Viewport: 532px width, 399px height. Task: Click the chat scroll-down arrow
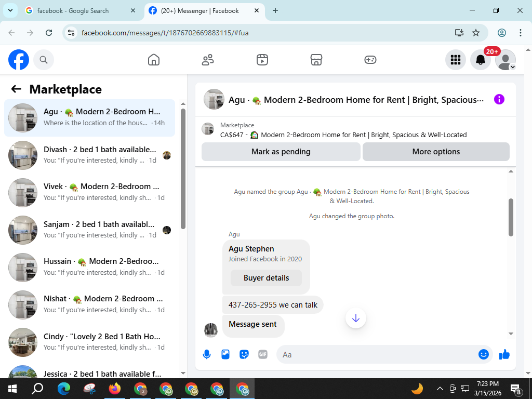[511, 334]
